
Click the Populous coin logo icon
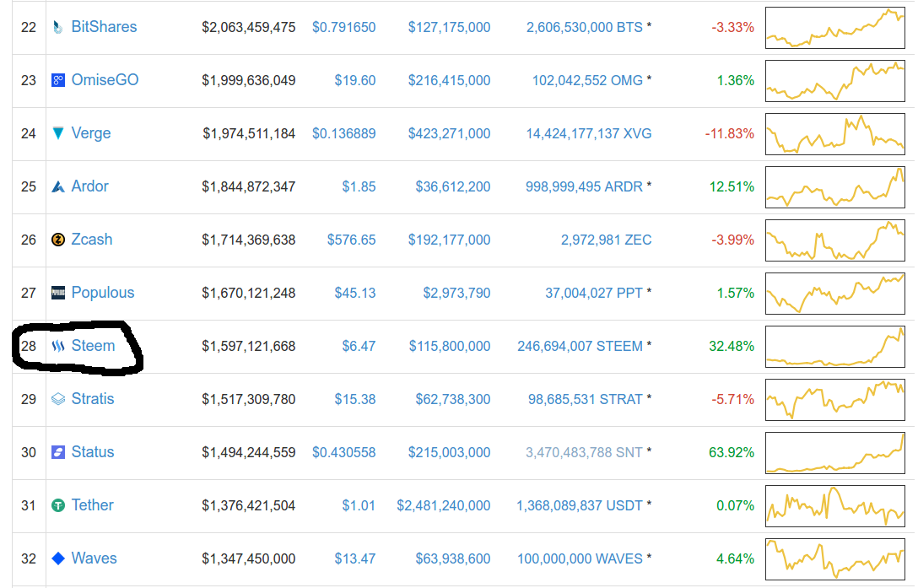(x=58, y=293)
